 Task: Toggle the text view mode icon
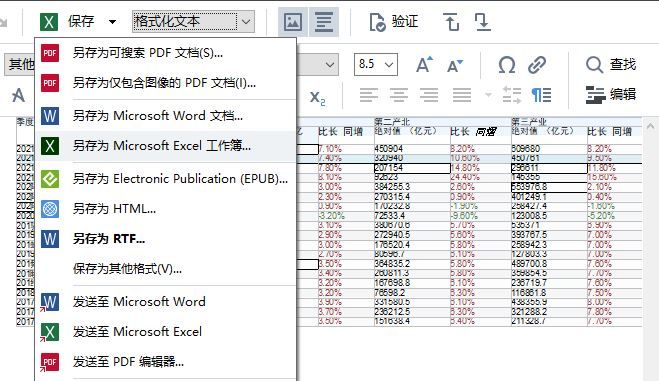click(x=324, y=21)
